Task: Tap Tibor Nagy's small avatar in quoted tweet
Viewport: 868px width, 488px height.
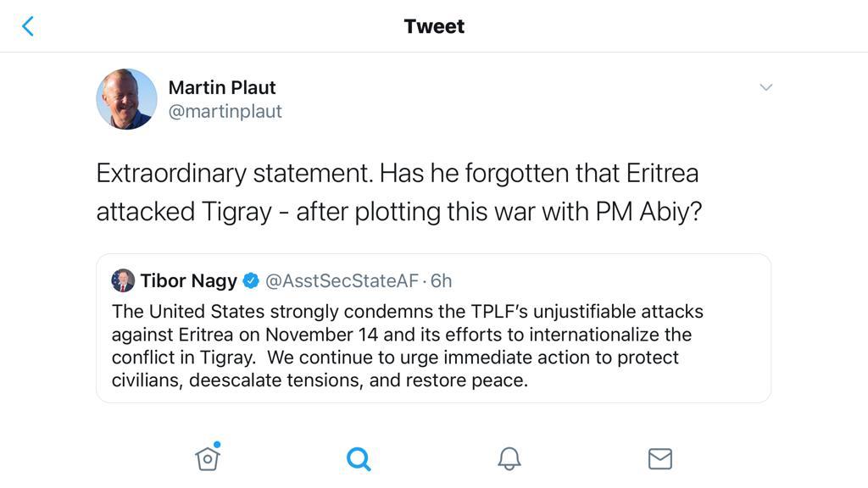Action: (123, 280)
